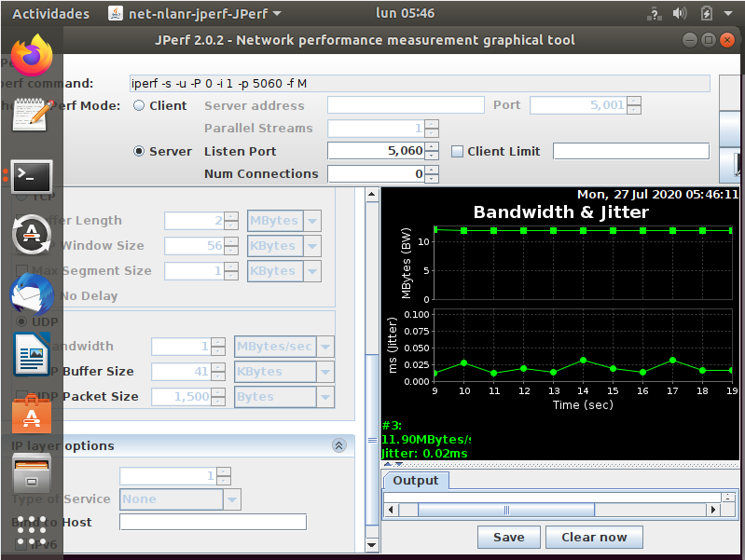Increase Listen Port with up stepper
Image resolution: width=745 pixels, height=560 pixels.
click(x=432, y=147)
